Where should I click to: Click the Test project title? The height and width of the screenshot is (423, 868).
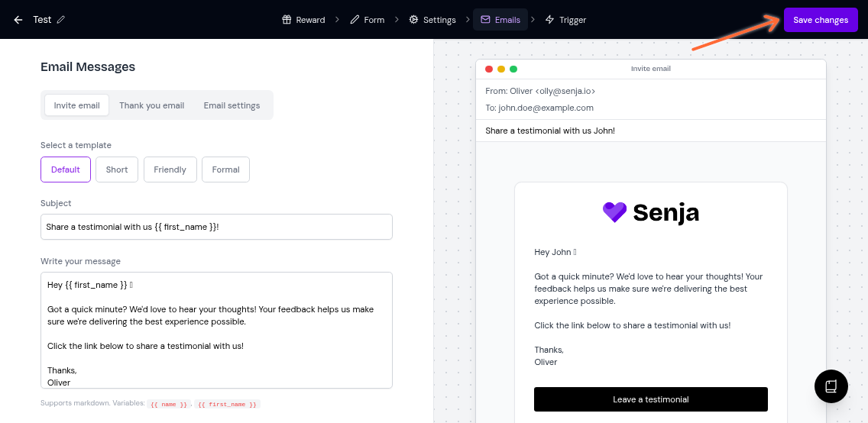pos(42,20)
